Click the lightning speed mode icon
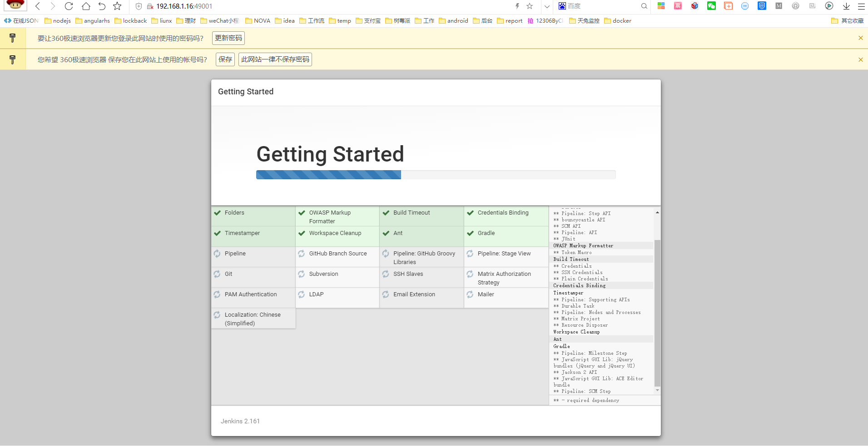Screen dimensions: 868x446 (x=517, y=6)
